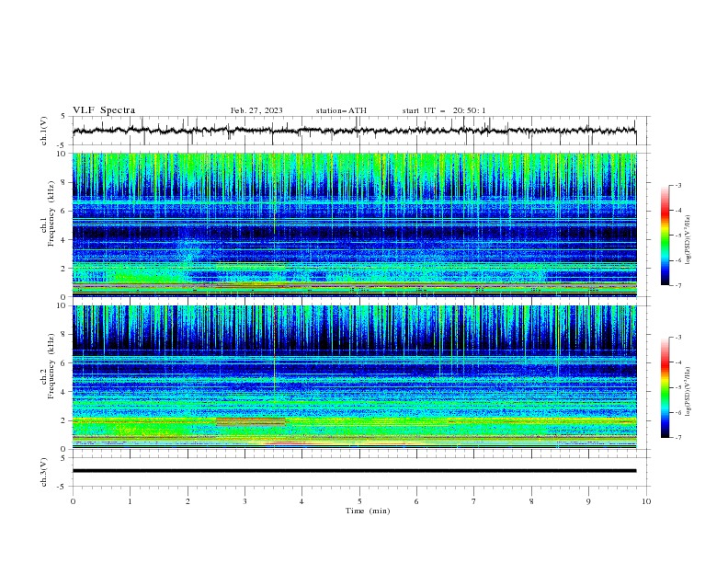The width and height of the screenshot is (728, 563).
Task: Click time axis tick label '3'
Action: pyautogui.click(x=245, y=501)
